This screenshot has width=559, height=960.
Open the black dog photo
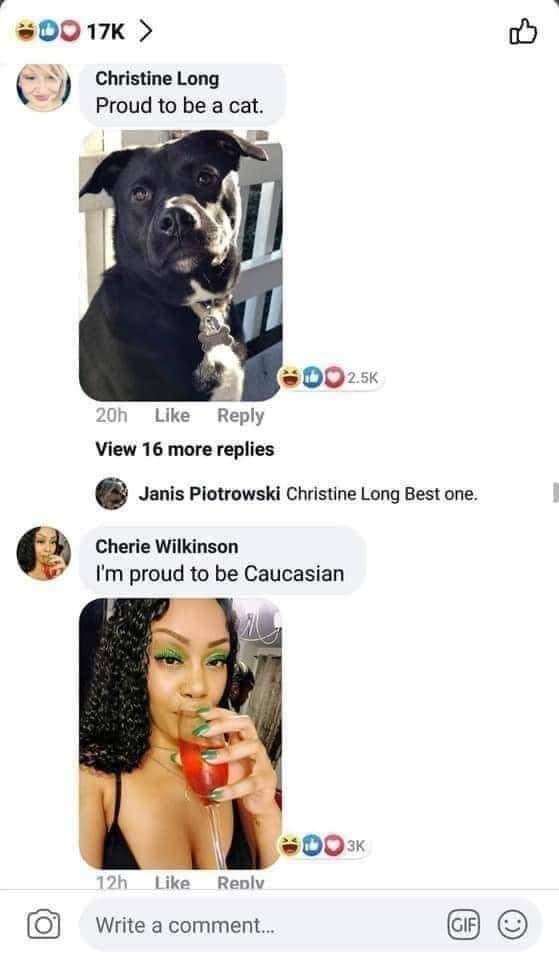[181, 265]
